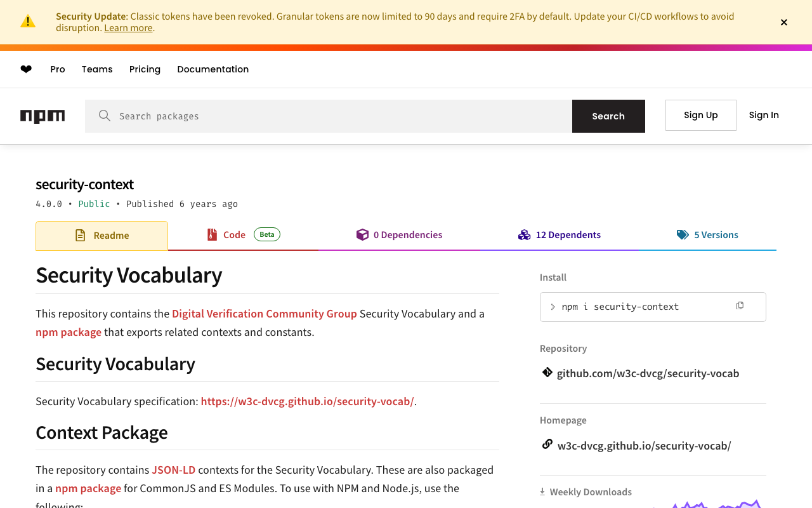Viewport: 812px width, 508px height.
Task: Dismiss the security update banner
Action: (x=784, y=22)
